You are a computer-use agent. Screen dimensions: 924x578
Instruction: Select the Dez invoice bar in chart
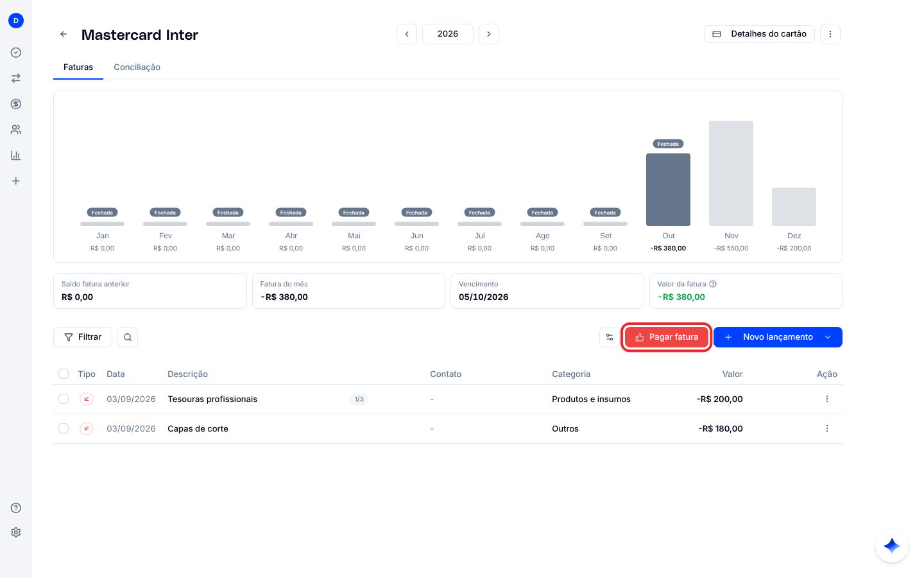pyautogui.click(x=794, y=207)
